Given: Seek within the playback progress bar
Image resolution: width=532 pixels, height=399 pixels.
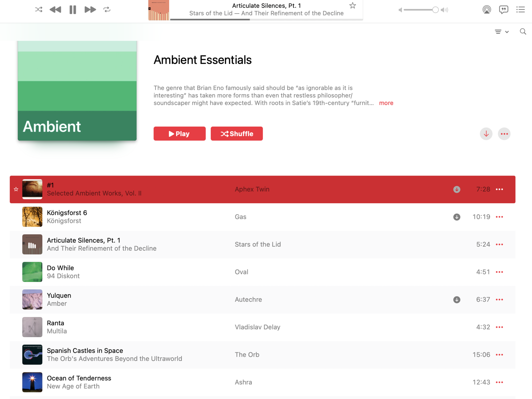Looking at the screenshot, I should [x=267, y=19].
